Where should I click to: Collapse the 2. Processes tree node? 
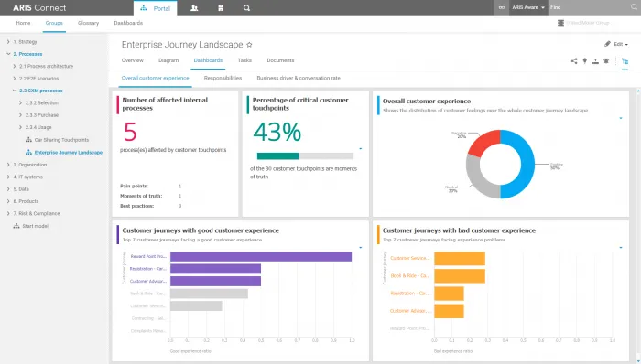[8, 54]
